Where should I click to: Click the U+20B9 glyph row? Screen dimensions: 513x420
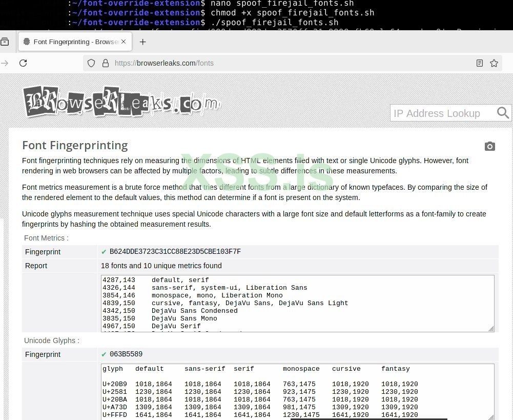260,384
